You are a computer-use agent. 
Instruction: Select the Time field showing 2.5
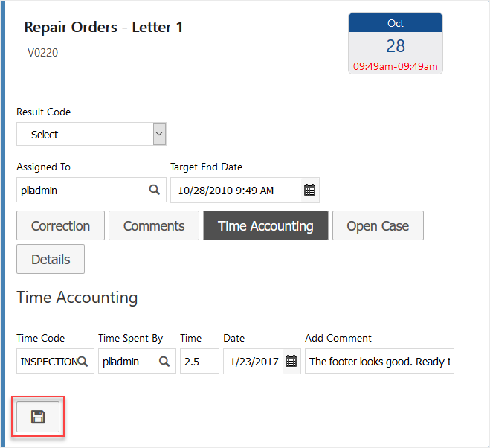pyautogui.click(x=199, y=362)
